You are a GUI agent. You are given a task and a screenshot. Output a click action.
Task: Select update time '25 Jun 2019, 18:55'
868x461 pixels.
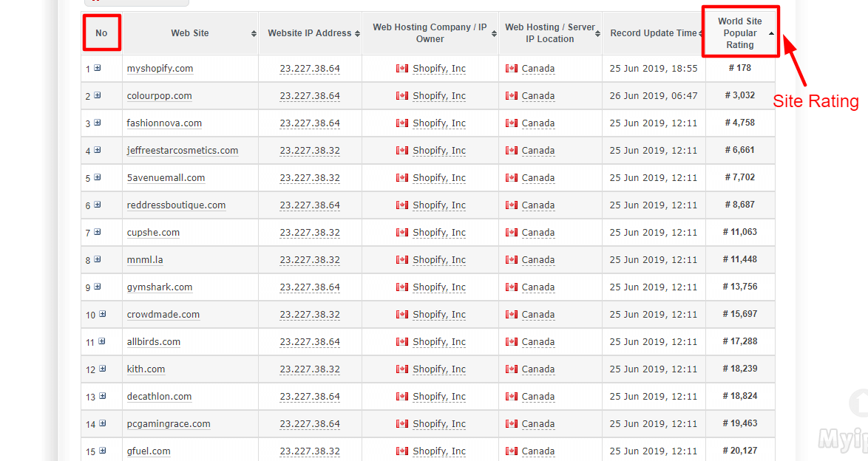click(x=654, y=69)
